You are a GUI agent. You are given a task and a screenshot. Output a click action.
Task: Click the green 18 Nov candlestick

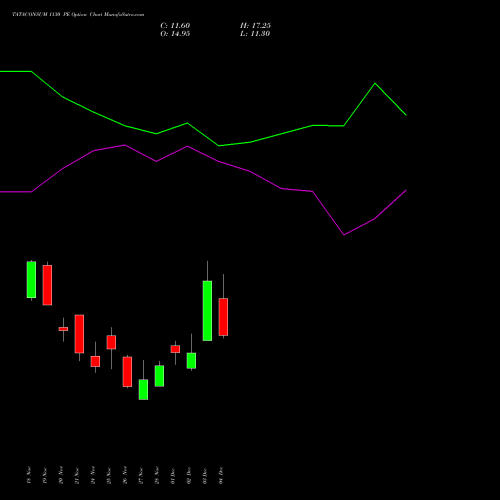31,280
